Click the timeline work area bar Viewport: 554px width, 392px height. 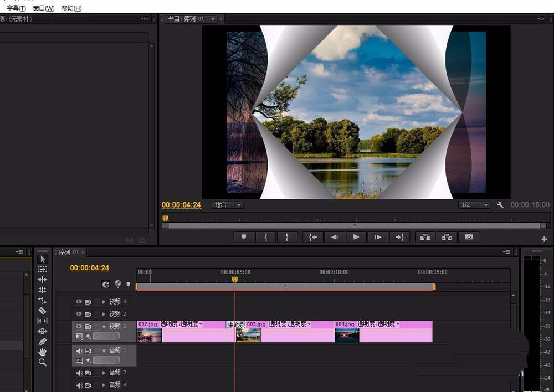[x=285, y=286]
